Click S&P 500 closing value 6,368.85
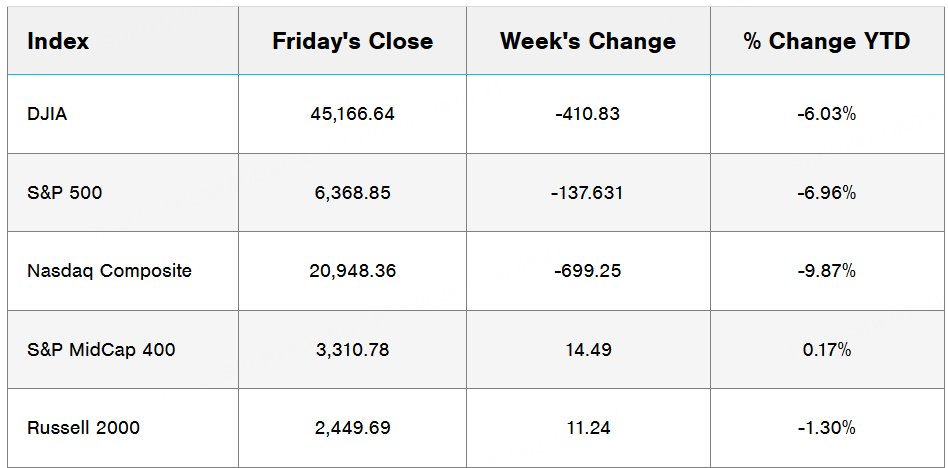Screen dimensions: 948x468 pos(352,192)
